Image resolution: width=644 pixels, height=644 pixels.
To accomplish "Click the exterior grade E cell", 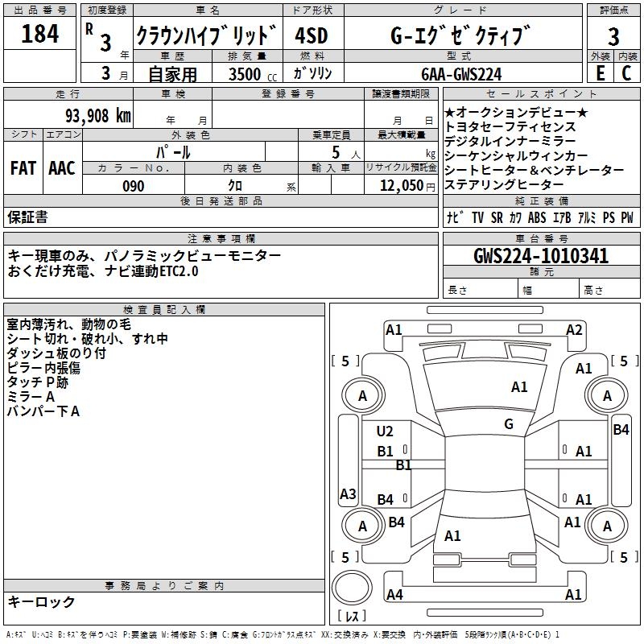I will (x=600, y=72).
